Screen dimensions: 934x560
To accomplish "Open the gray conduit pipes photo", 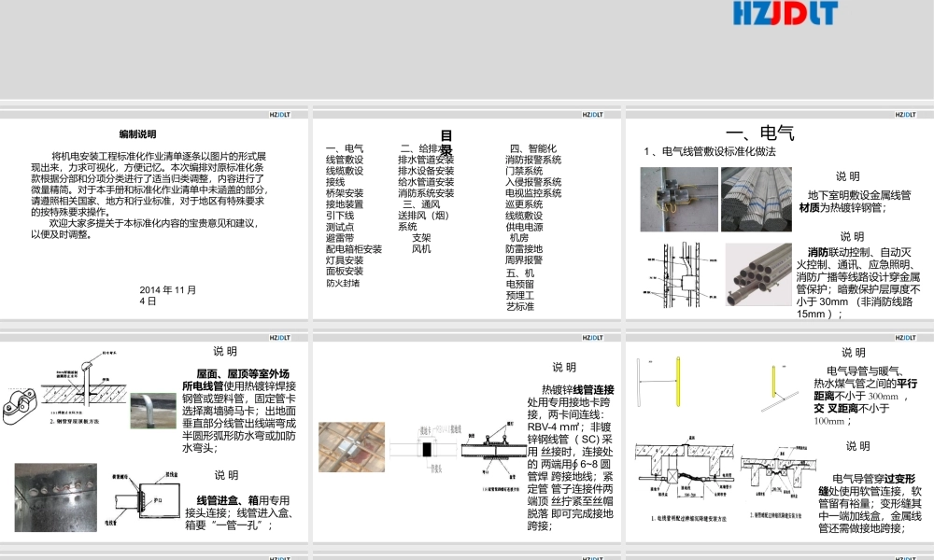I will (758, 274).
